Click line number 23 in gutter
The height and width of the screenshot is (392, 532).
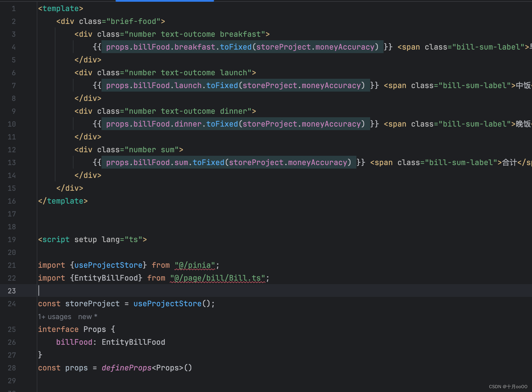pos(12,291)
